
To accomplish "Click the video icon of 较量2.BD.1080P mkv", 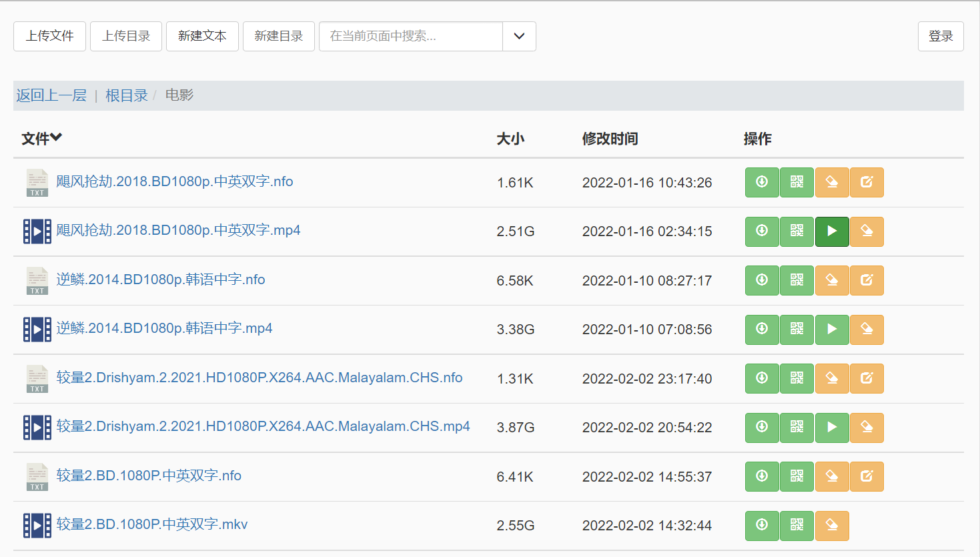I will (37, 526).
